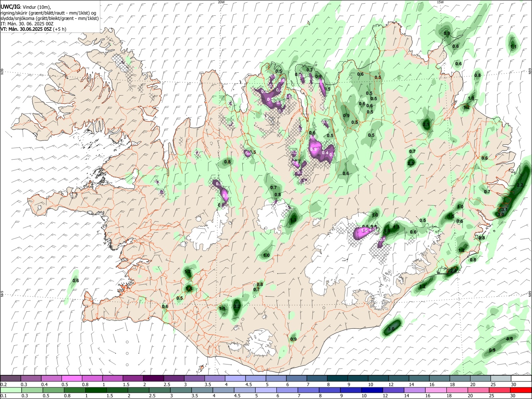This screenshot has height=399, width=532.
Task: Click the "20W" longitude label
Action: (x=221, y=2)
